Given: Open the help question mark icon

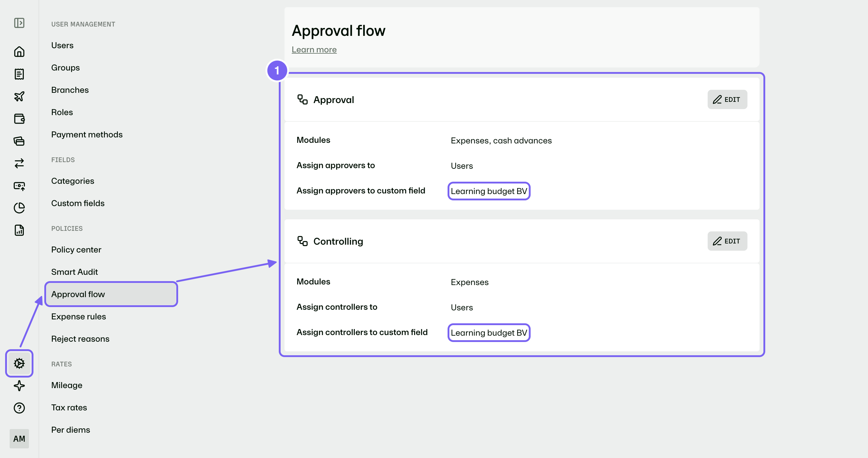Looking at the screenshot, I should pyautogui.click(x=19, y=408).
